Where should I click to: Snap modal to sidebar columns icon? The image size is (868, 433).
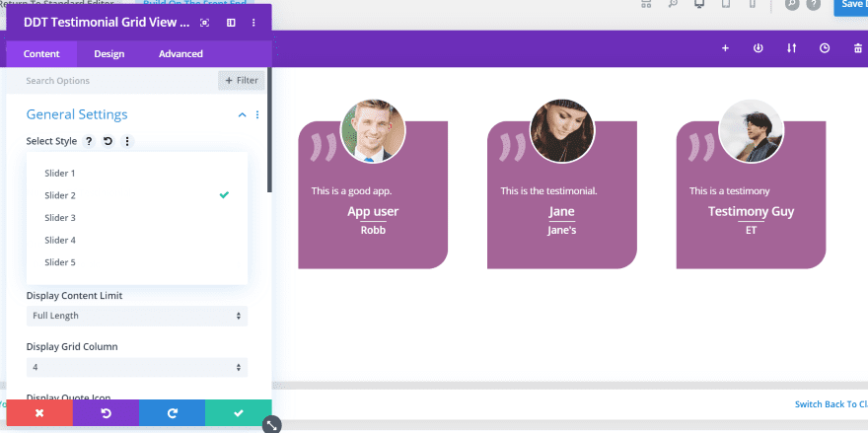[231, 23]
